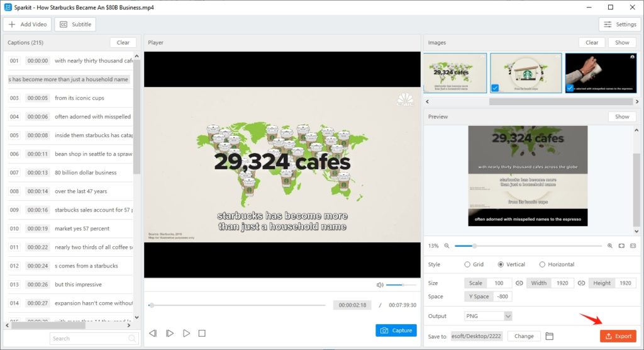The height and width of the screenshot is (350, 644).
Task: Clear the captions list
Action: tap(123, 42)
